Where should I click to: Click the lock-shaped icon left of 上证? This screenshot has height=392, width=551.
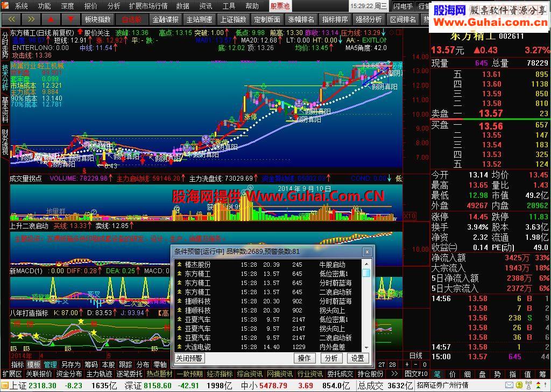pos(4,386)
